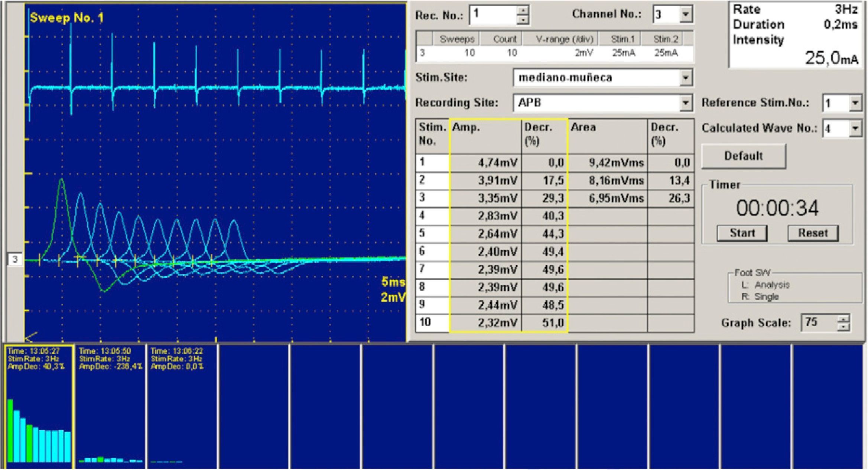Increment Rec. No. using the up spinner arrow

tap(524, 11)
